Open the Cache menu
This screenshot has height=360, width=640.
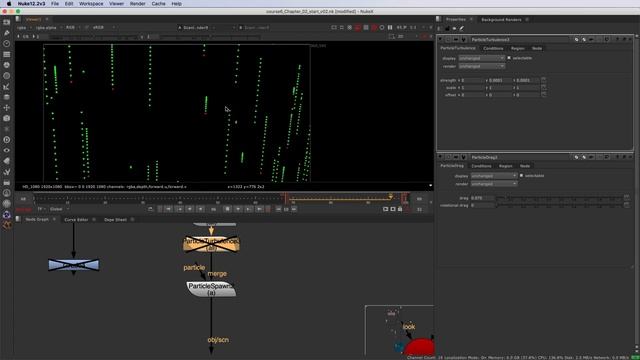click(x=158, y=4)
